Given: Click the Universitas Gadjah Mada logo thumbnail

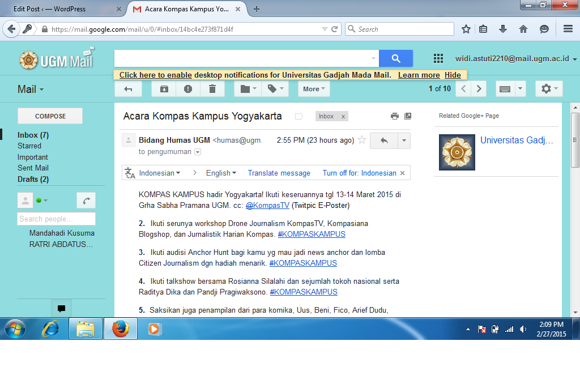Looking at the screenshot, I should tap(457, 152).
